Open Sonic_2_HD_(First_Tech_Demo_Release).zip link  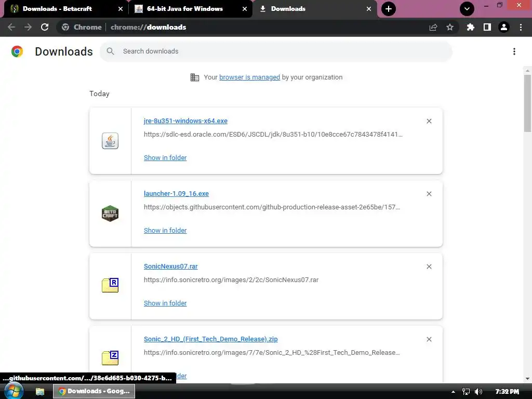211,339
